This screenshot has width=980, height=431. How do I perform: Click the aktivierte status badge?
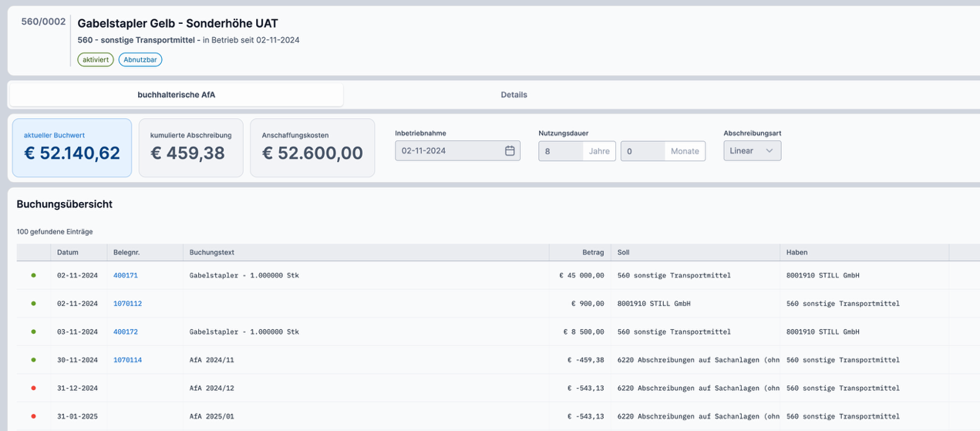(96, 60)
